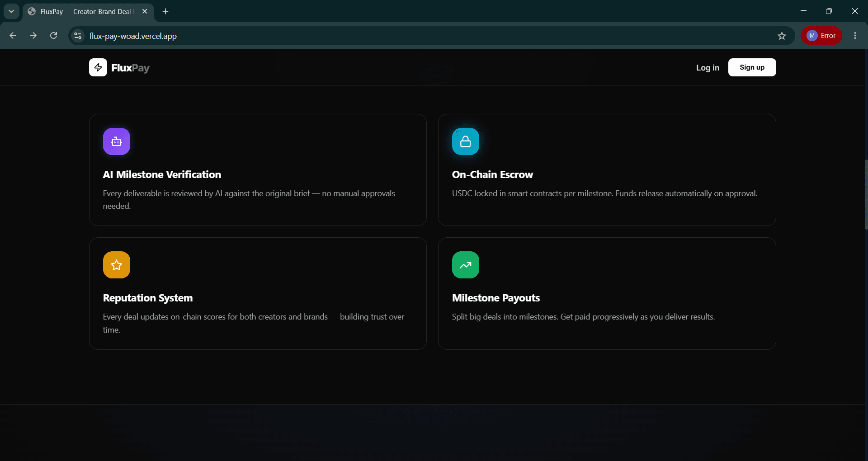868x461 pixels.
Task: Click the AI Milestone Verification heading
Action: 162,174
